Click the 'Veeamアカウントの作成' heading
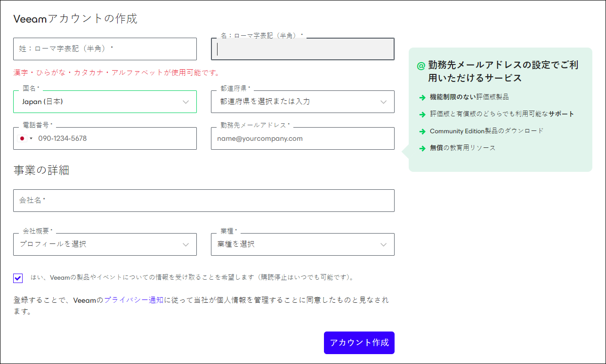The image size is (606, 364). [x=75, y=19]
